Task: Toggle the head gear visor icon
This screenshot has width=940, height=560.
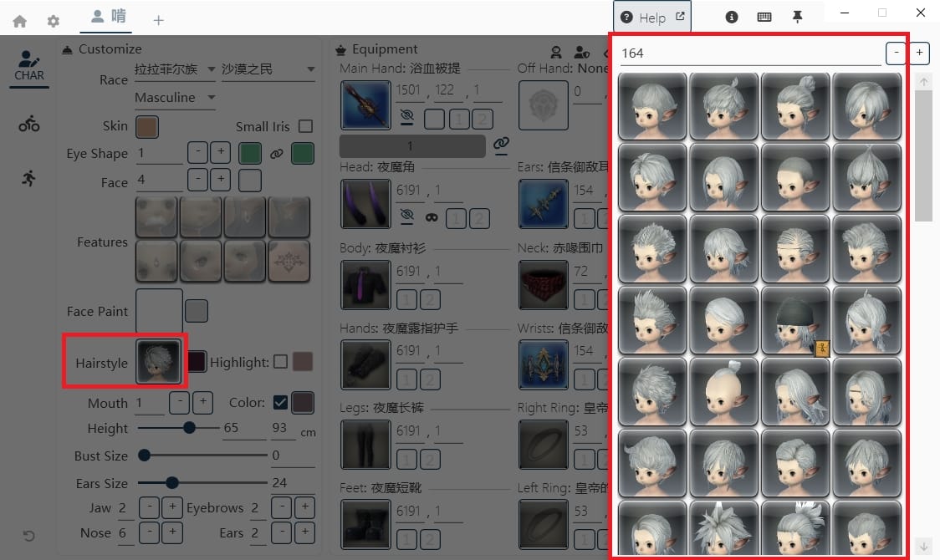Action: (432, 218)
